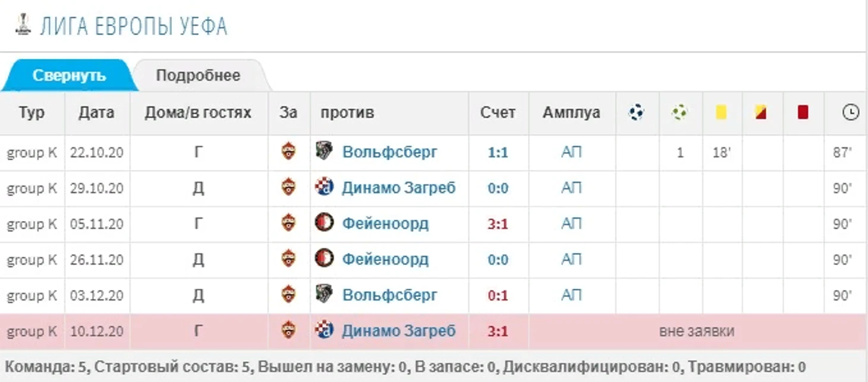Click the Feyenoord crest in the 05.11.20 row
Viewport: 868px width, 382px height.
click(x=324, y=223)
